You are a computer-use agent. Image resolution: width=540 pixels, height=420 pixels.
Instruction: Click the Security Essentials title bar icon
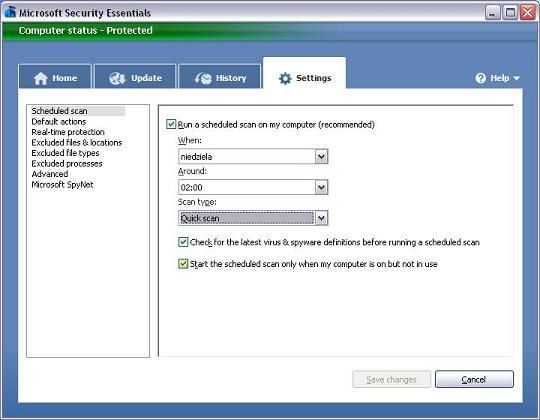pyautogui.click(x=10, y=11)
